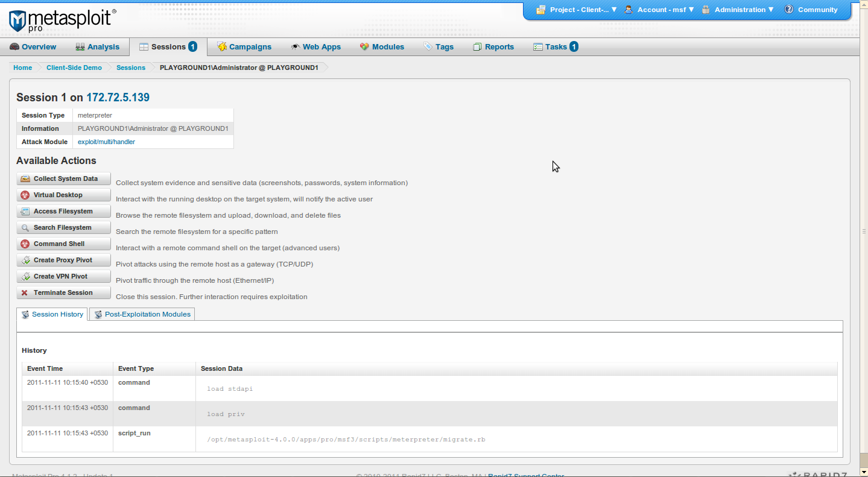Screen dimensions: 868x477
Task: Click the Account user icon
Action: [629, 10]
